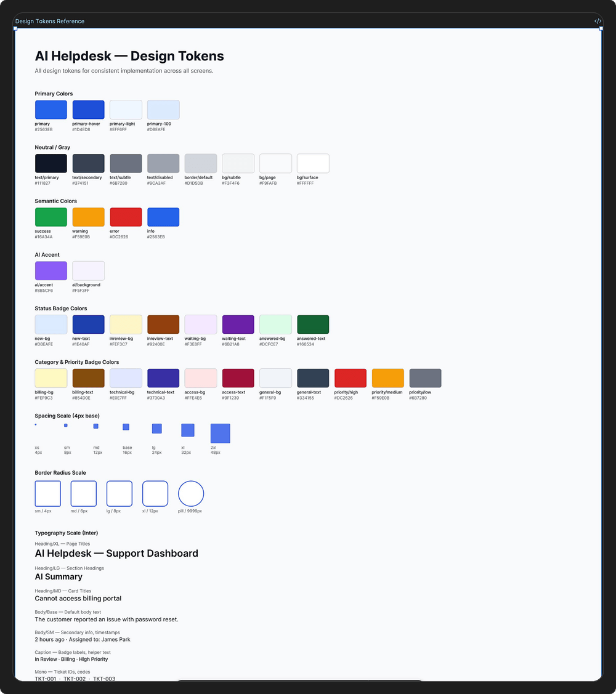Click the bg/page swatch
The image size is (616, 694).
pyautogui.click(x=275, y=163)
